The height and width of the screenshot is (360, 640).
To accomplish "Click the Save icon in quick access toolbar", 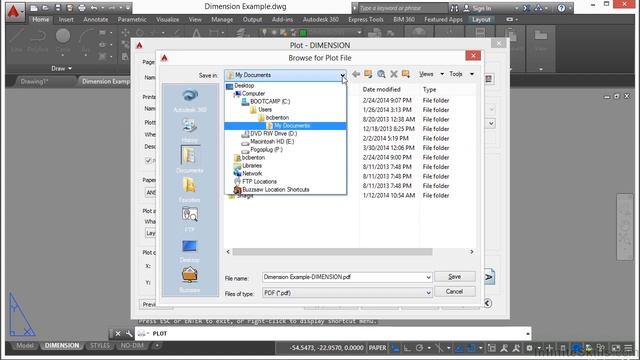I will coord(58,8).
